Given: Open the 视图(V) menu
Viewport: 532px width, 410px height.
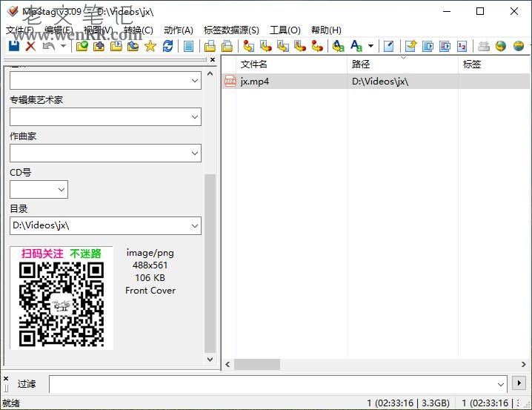Looking at the screenshot, I should click(x=99, y=30).
